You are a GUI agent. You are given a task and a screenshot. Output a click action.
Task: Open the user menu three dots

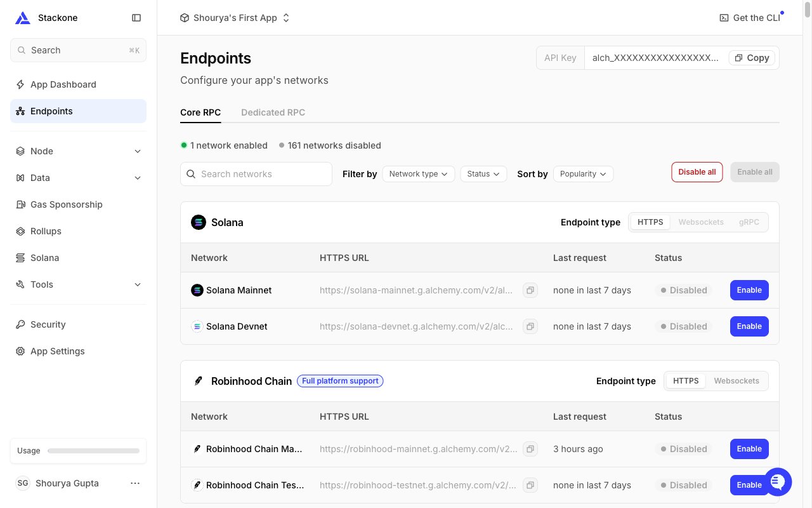135,483
